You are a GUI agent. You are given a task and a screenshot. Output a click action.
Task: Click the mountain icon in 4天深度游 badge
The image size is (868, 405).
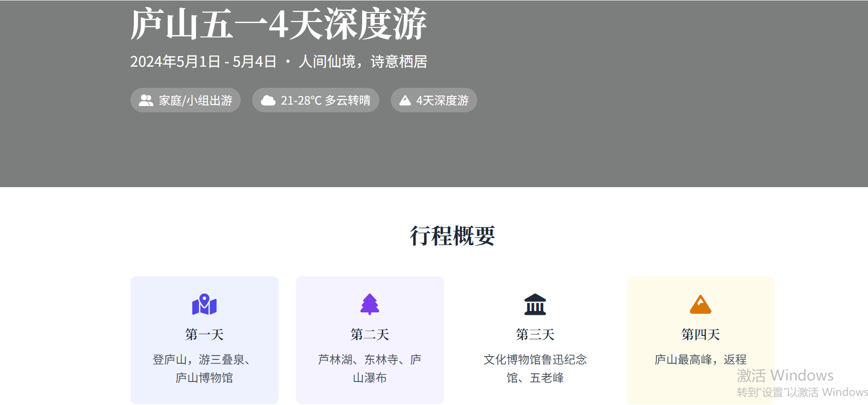click(405, 100)
